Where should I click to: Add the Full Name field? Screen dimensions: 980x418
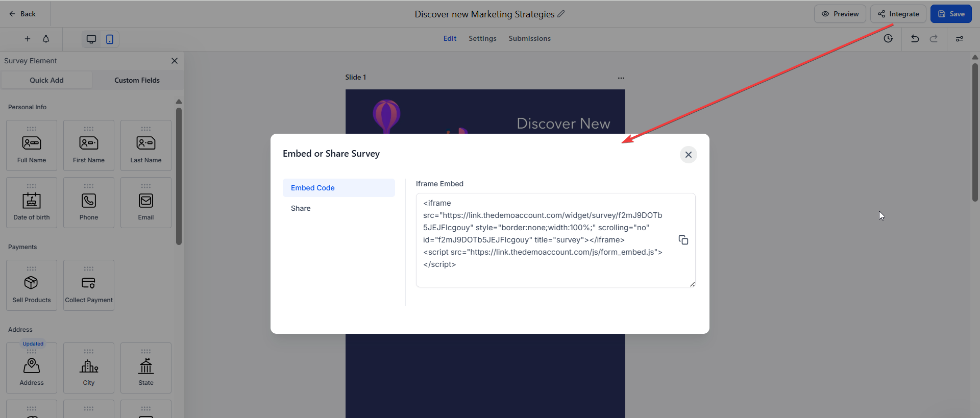[x=32, y=145]
